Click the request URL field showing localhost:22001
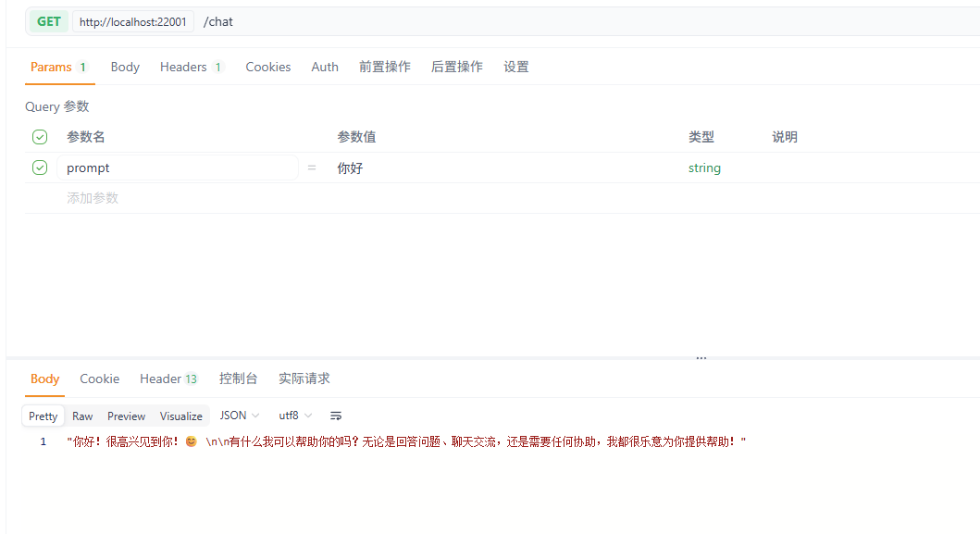Viewport: 980px width, 534px height. point(132,21)
